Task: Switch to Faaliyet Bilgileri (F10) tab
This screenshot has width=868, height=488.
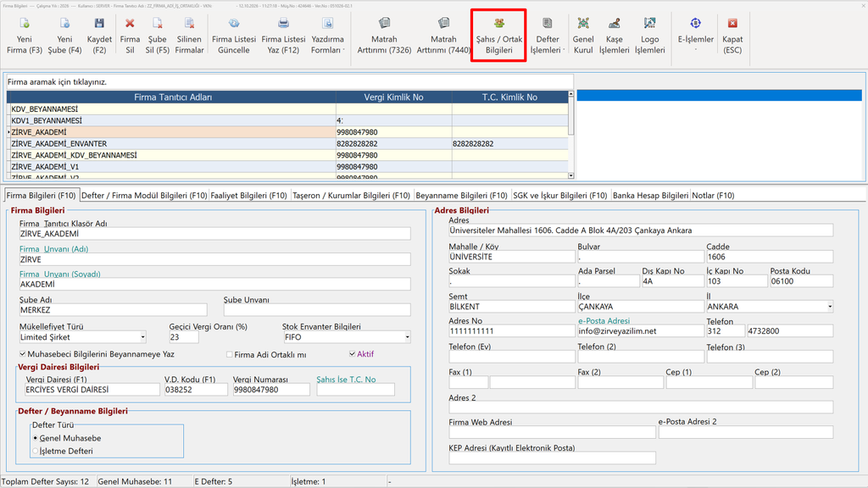Action: pos(248,196)
